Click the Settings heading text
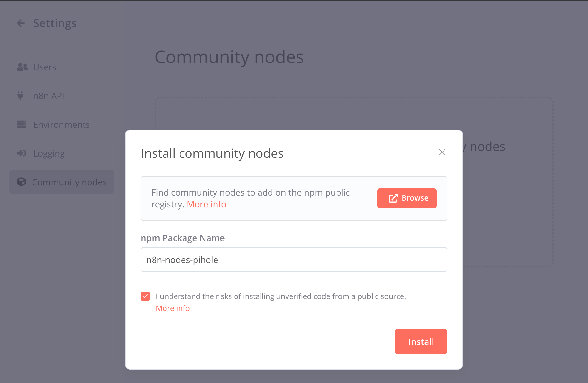This screenshot has width=588, height=383. coord(55,23)
